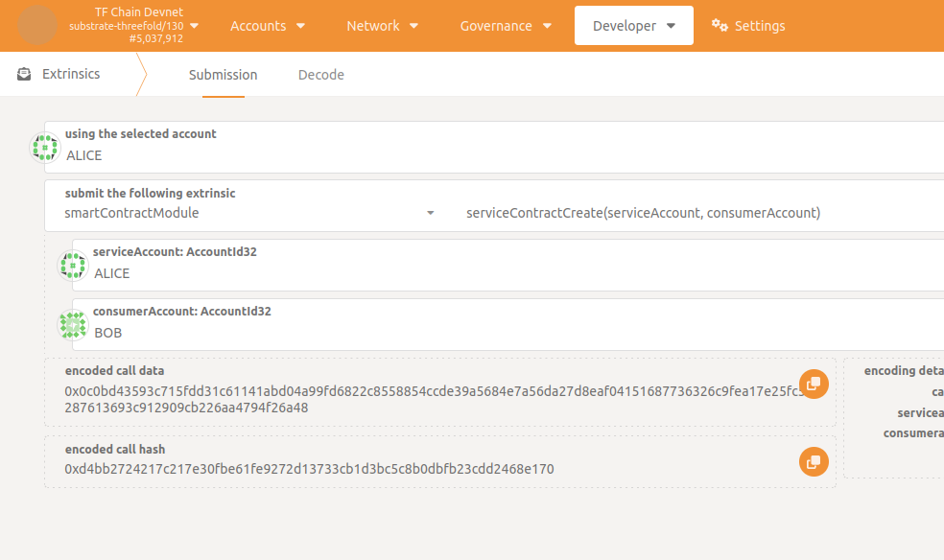This screenshot has width=944, height=560.
Task: Select the Submission tab
Action: 223,75
